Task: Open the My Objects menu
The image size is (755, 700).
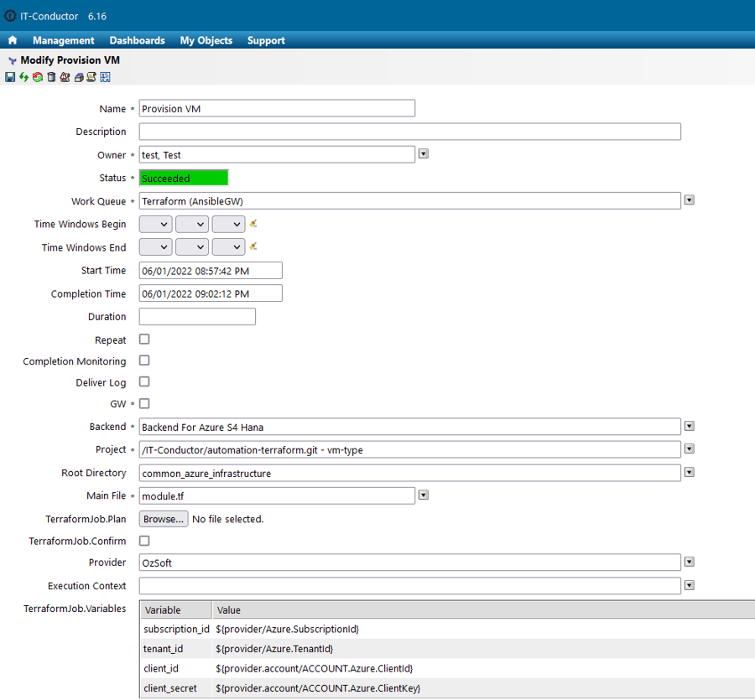Action: (x=206, y=40)
